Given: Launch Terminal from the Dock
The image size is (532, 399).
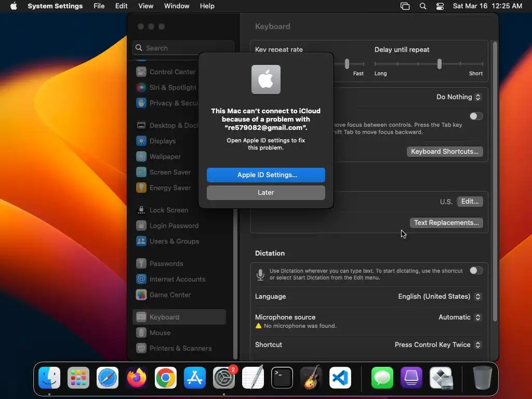Looking at the screenshot, I should coord(282,378).
